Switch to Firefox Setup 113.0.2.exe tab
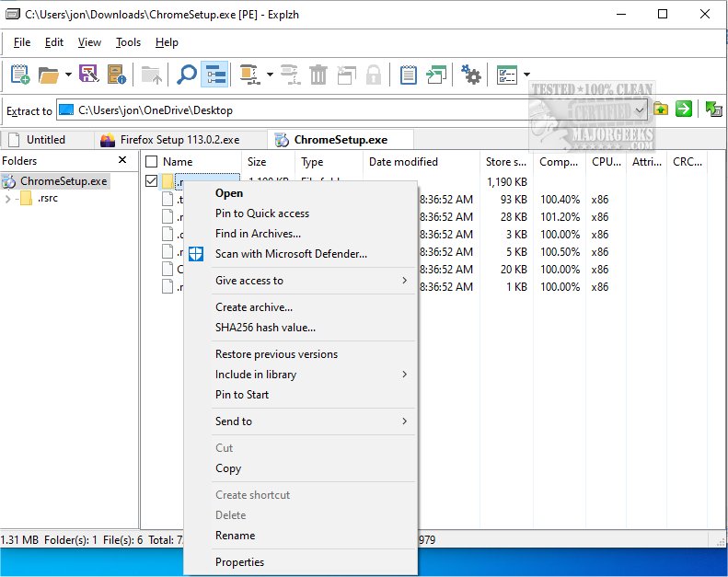Viewport: 728px width, 577px height. click(x=180, y=140)
